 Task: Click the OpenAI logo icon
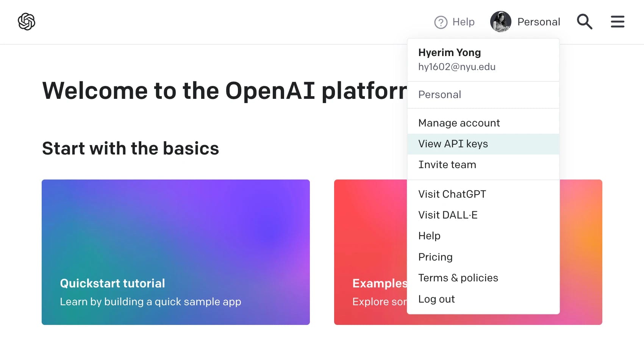point(27,22)
